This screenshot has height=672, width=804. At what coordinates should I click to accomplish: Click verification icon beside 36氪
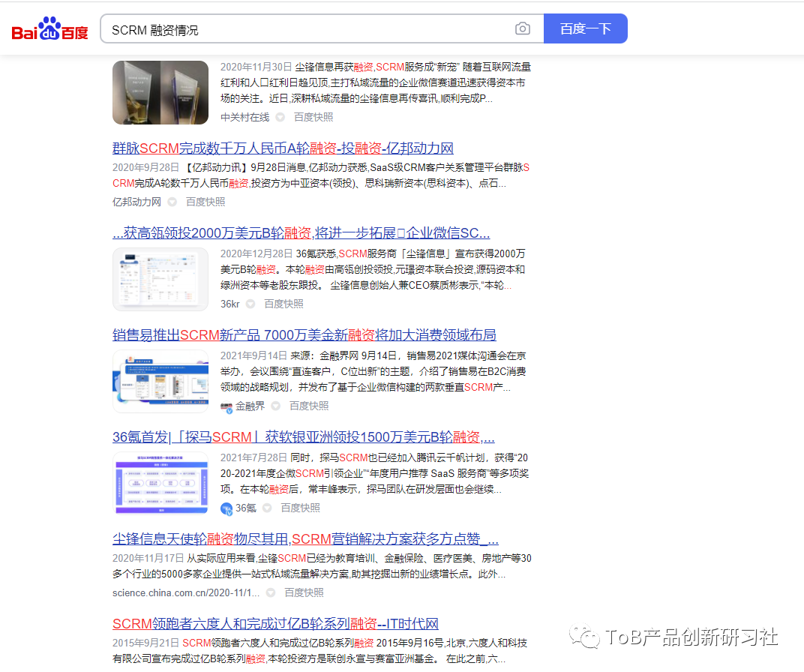coord(267,508)
